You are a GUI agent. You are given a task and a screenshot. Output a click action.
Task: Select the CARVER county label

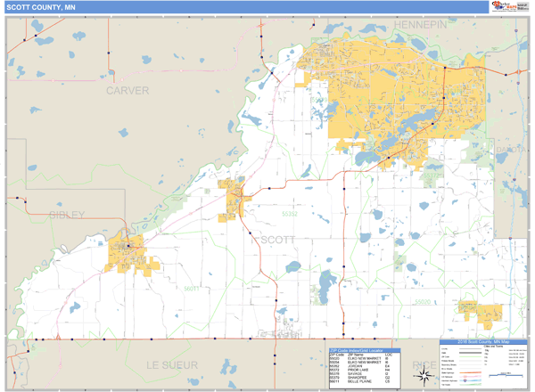(x=127, y=91)
